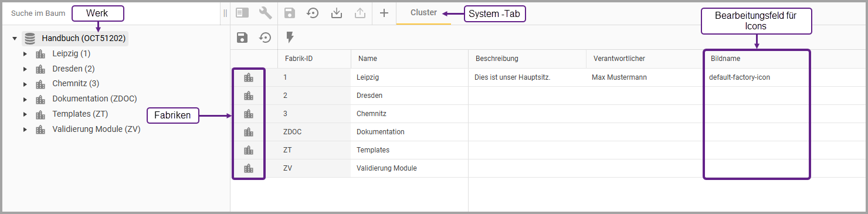Click the upload icon in top toolbar
The image size is (868, 214).
(360, 13)
